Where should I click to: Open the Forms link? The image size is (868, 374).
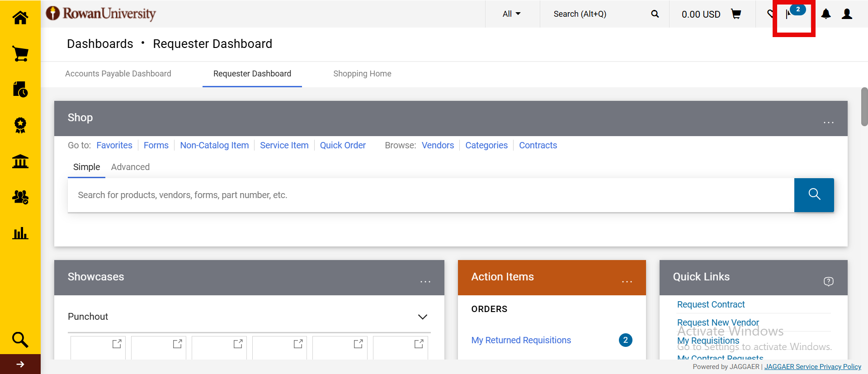[x=156, y=145]
